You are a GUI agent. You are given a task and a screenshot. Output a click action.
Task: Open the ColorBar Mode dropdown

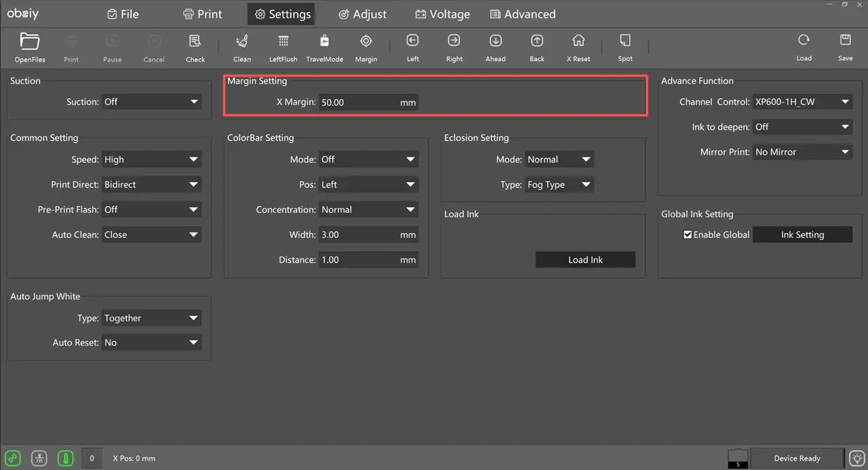[368, 159]
